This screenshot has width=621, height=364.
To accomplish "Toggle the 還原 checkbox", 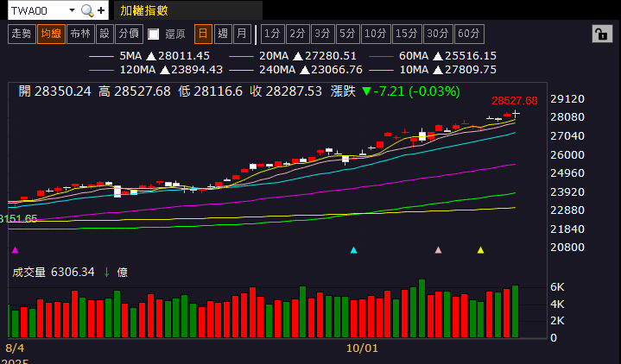I will pos(154,35).
